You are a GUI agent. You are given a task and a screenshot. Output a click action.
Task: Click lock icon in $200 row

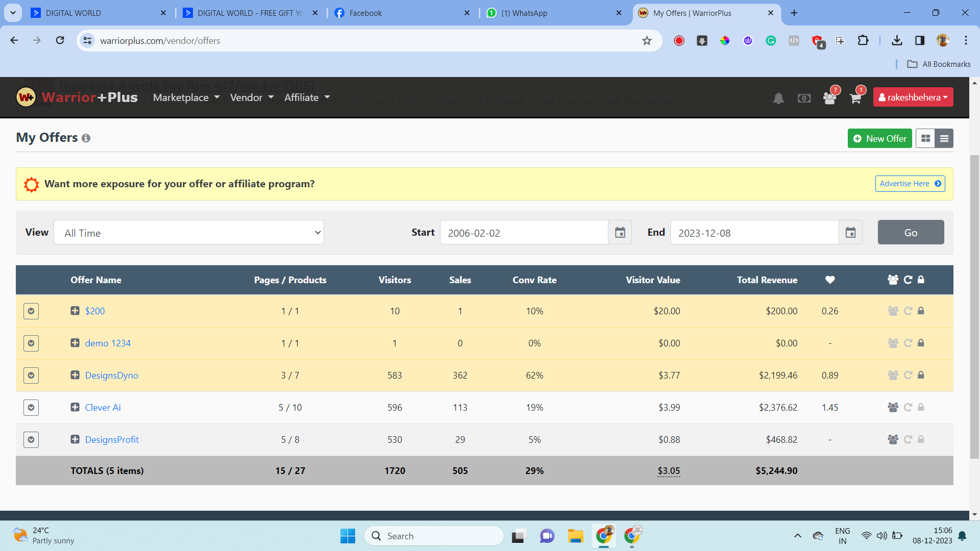[x=921, y=311]
